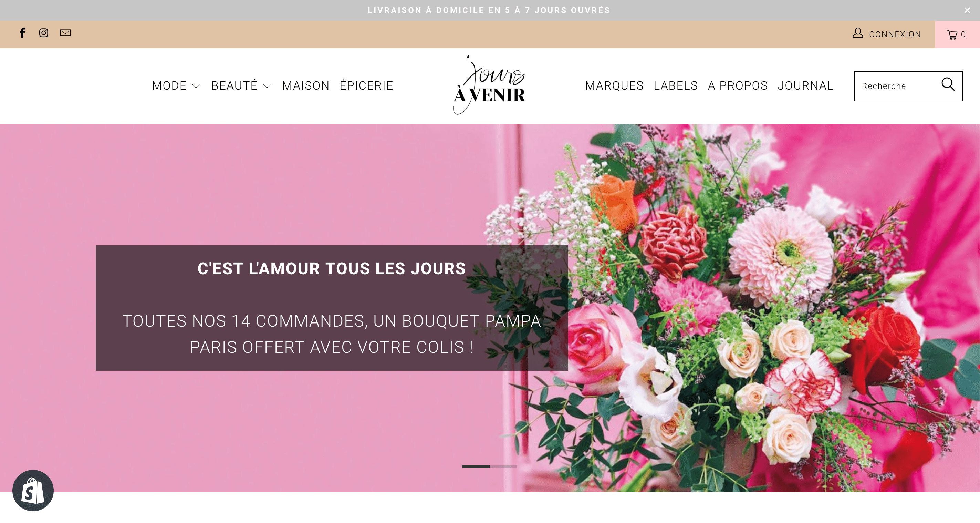Open the Shopify chat bag icon
980x523 pixels.
33,490
